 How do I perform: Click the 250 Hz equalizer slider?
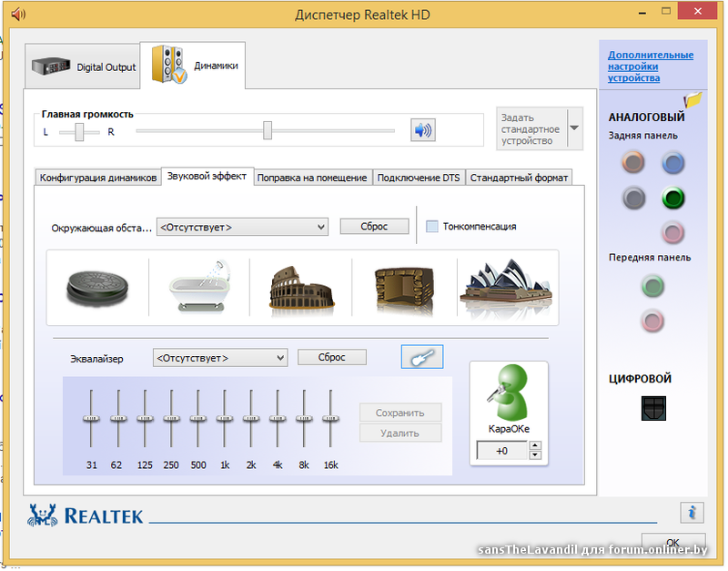(172, 421)
